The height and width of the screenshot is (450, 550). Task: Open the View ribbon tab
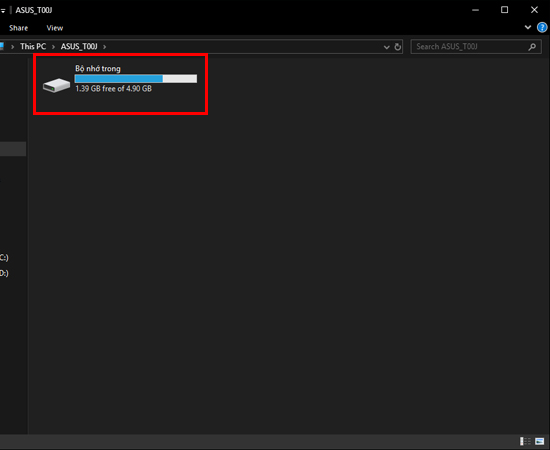55,28
